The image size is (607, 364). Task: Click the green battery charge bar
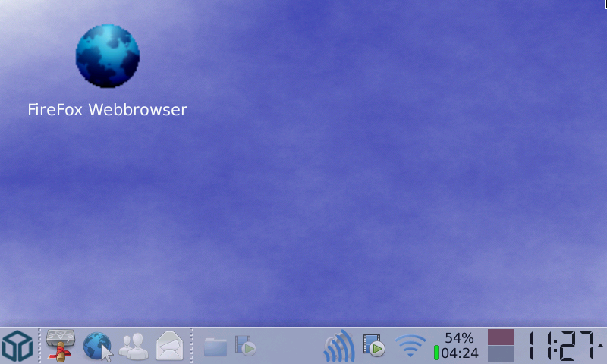pyautogui.click(x=436, y=353)
